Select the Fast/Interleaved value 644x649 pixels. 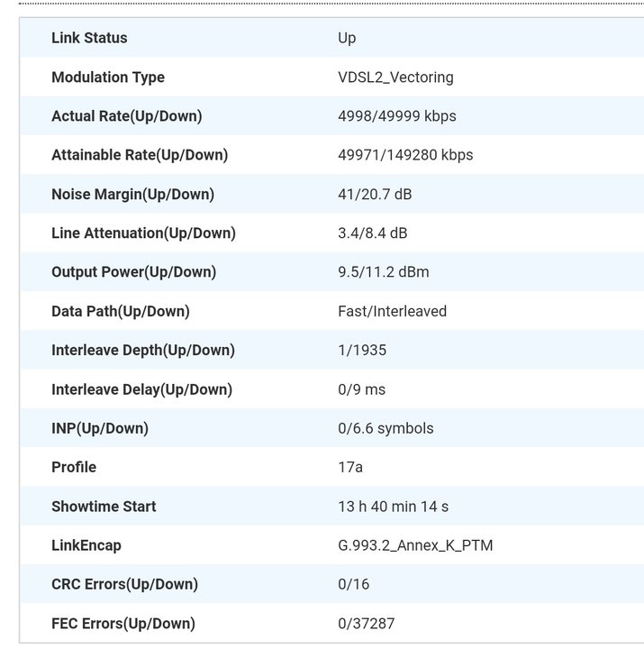click(392, 311)
